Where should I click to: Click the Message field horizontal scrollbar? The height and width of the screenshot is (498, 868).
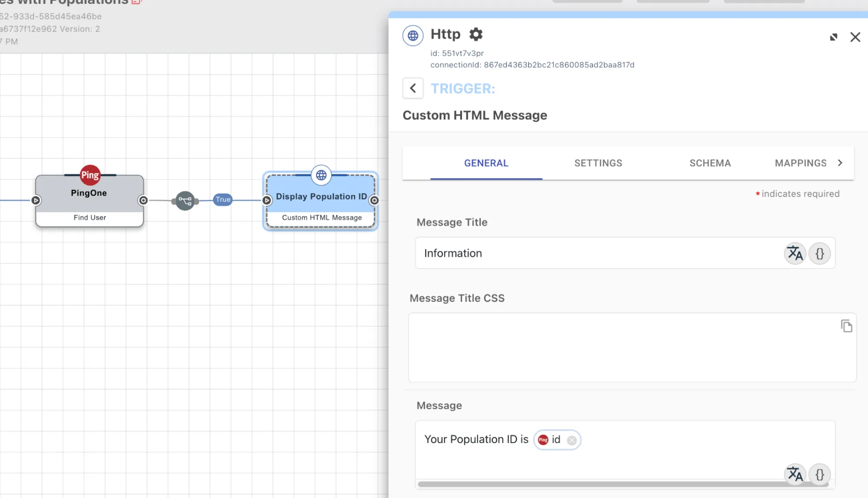623,484
